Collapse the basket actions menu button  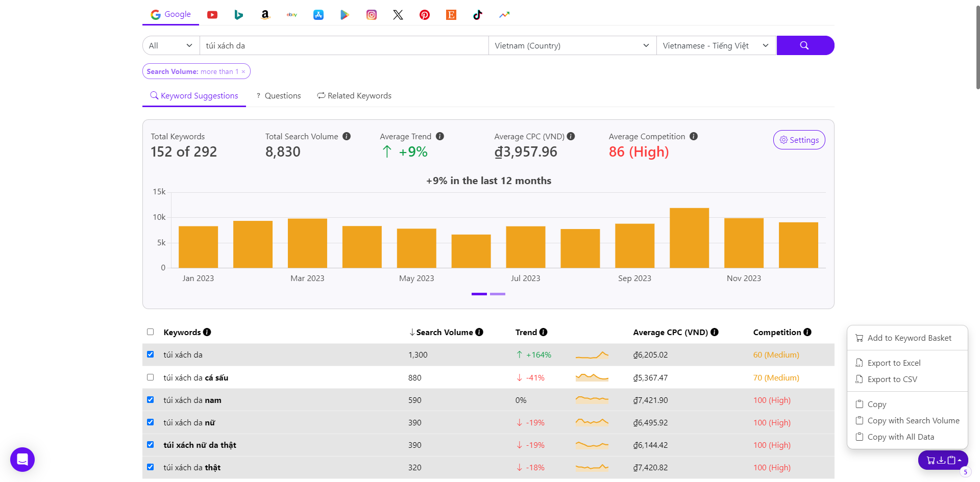[x=943, y=460]
